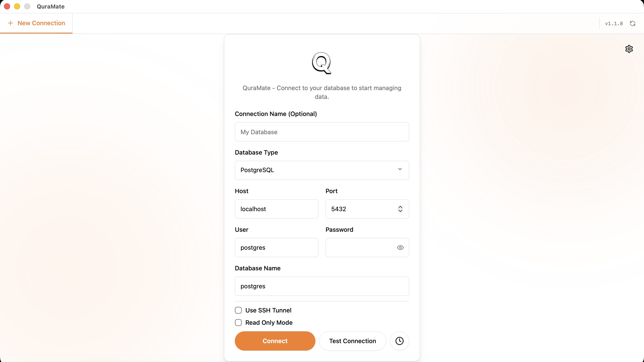Run Test Connection
The image size is (644, 362).
pos(352,341)
